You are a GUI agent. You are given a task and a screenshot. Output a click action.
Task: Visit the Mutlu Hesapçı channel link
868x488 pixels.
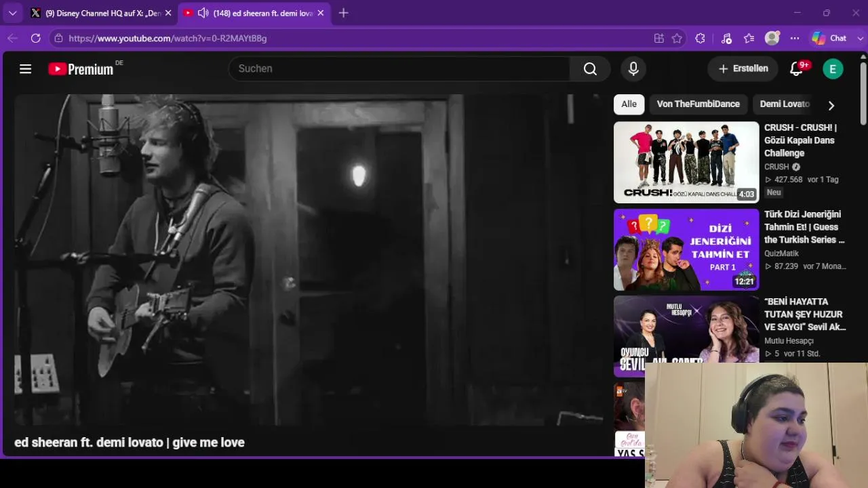coord(789,341)
